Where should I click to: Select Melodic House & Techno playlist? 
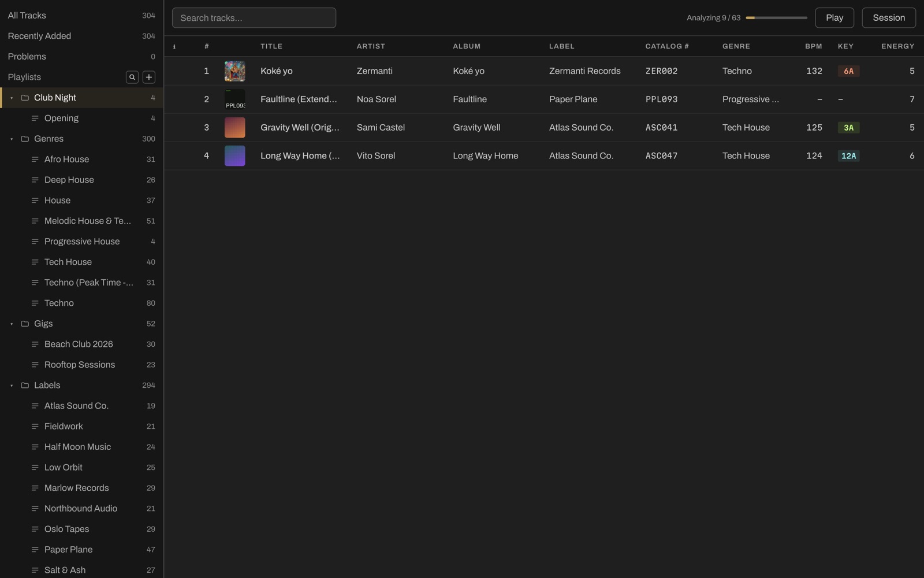(81, 221)
